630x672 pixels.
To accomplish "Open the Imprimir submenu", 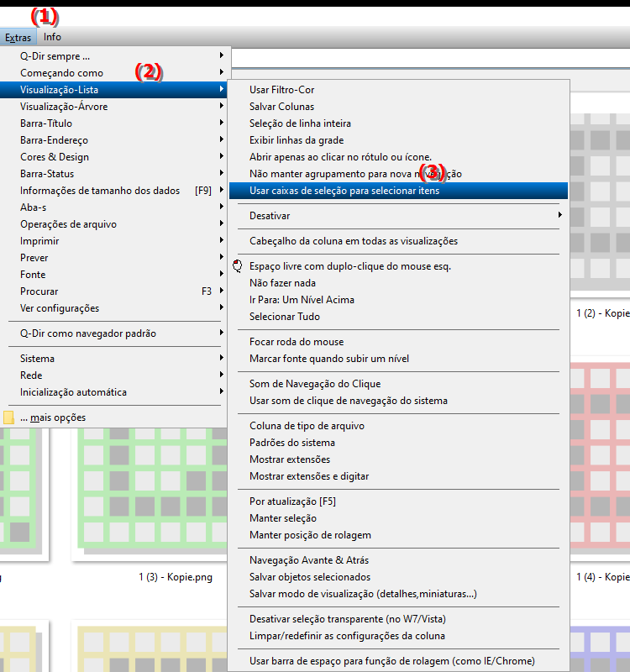I will pyautogui.click(x=113, y=241).
